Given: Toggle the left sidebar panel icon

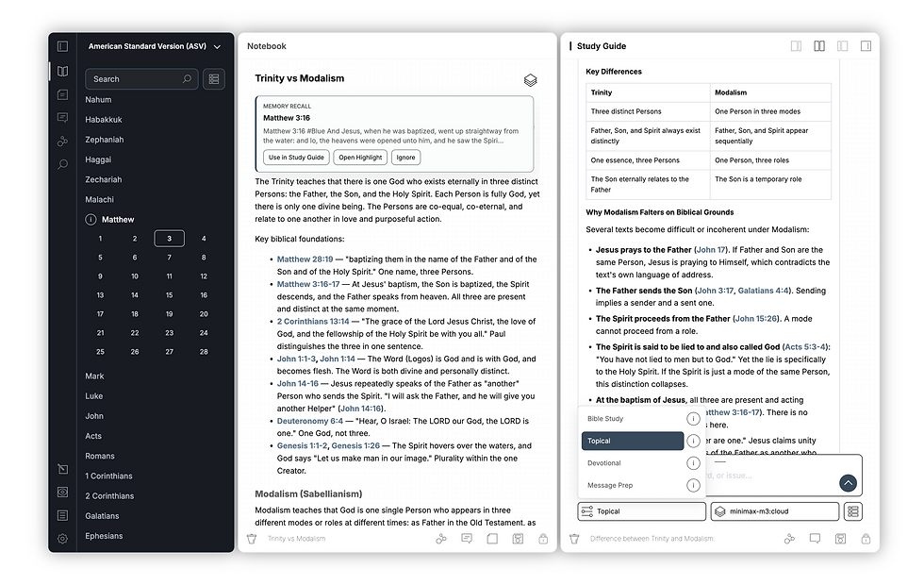Looking at the screenshot, I should pos(62,46).
